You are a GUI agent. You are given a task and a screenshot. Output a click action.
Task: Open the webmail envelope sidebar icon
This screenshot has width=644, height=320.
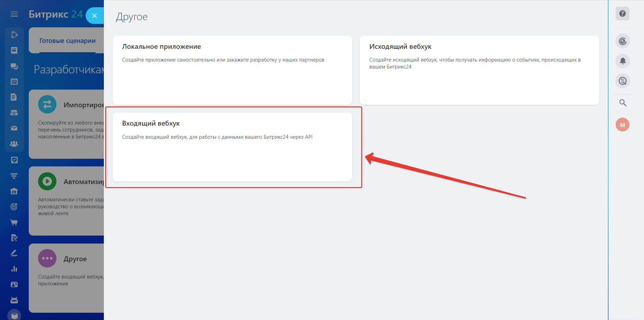pyautogui.click(x=14, y=128)
